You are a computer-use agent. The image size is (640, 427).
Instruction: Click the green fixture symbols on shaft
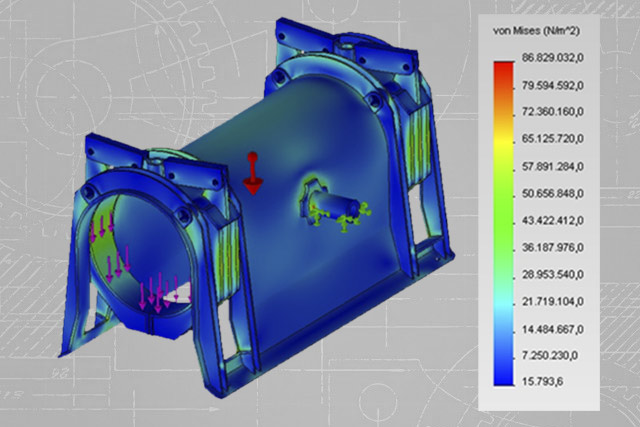tap(340, 215)
